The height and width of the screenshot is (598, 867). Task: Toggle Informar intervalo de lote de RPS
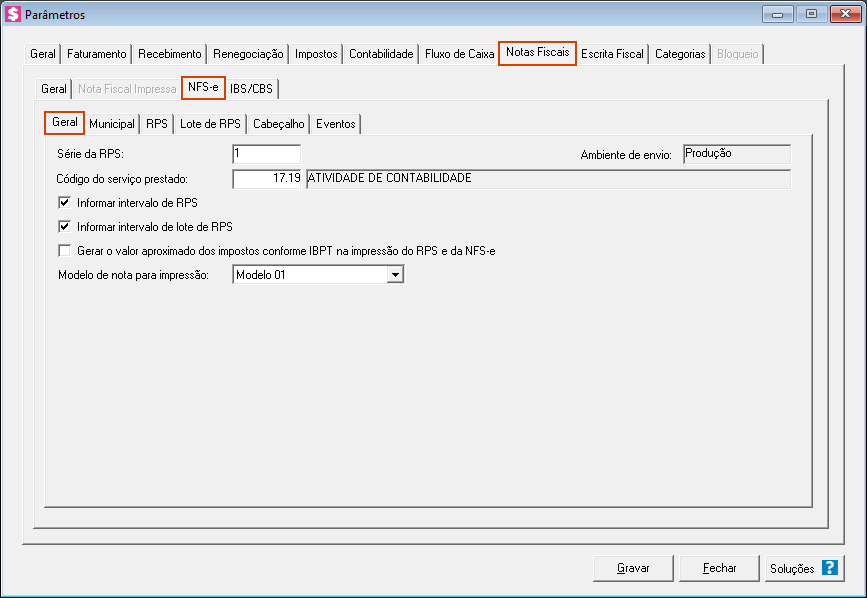(65, 227)
